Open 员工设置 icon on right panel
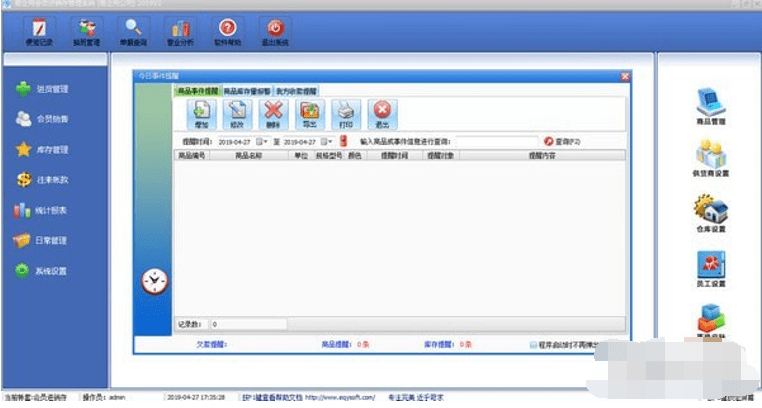The height and width of the screenshot is (408, 762). click(711, 269)
